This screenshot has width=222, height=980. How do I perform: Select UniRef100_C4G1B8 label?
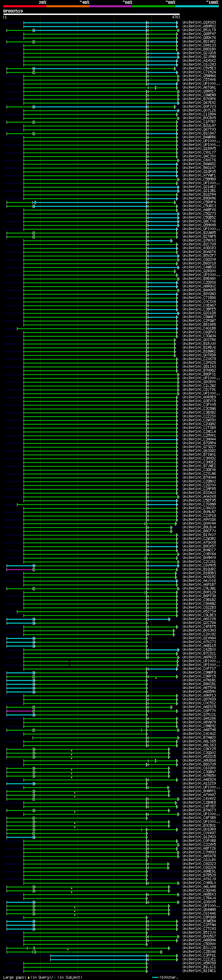[x=199, y=328]
